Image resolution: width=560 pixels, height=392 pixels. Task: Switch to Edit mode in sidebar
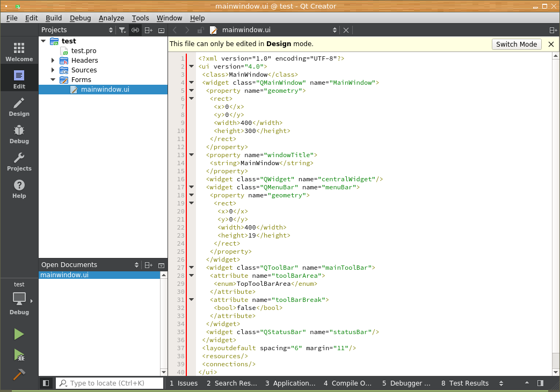tap(19, 79)
